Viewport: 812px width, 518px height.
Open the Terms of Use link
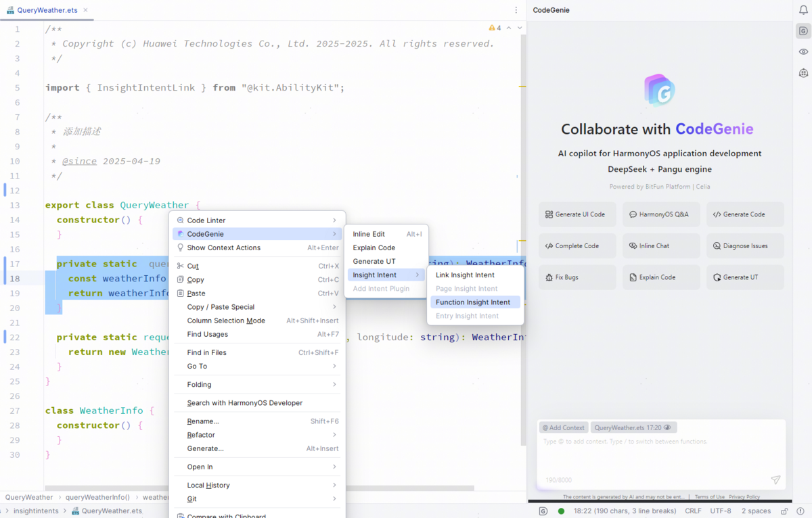coord(709,497)
